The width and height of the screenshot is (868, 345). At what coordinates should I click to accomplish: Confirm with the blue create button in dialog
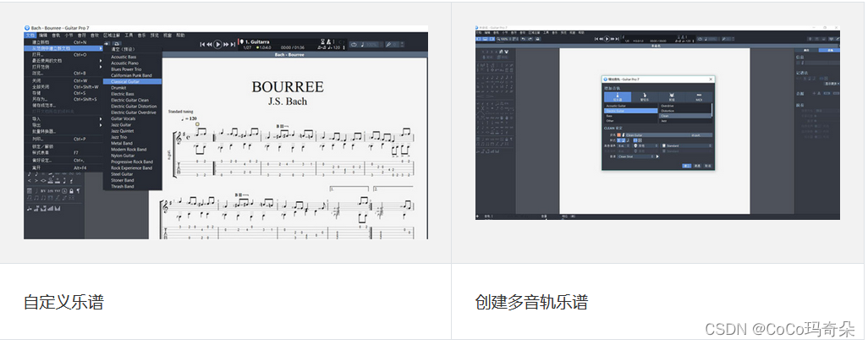(686, 166)
